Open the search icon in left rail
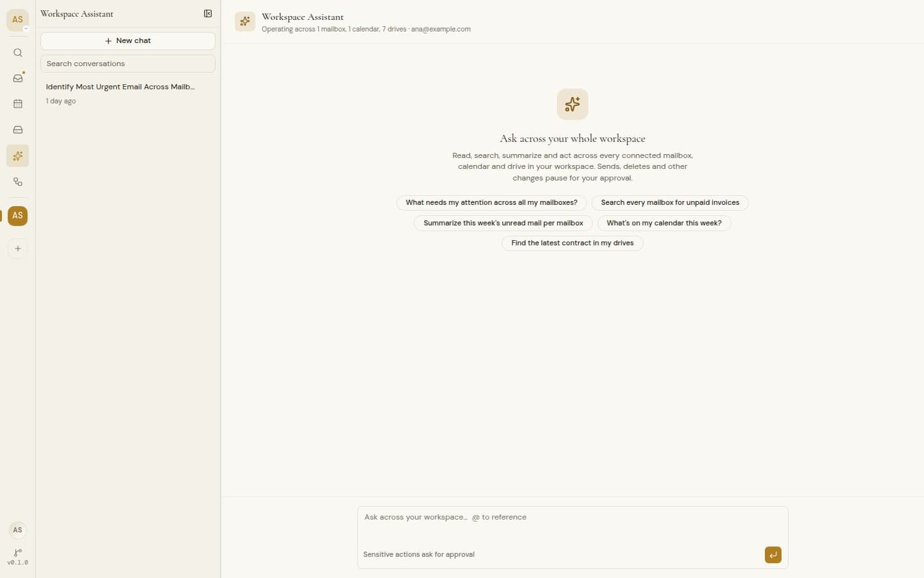Screen dimensions: 924x578 pyautogui.click(x=18, y=53)
